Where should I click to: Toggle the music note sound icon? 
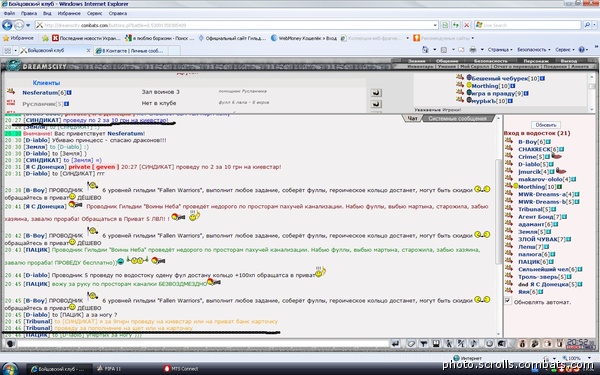point(474,344)
